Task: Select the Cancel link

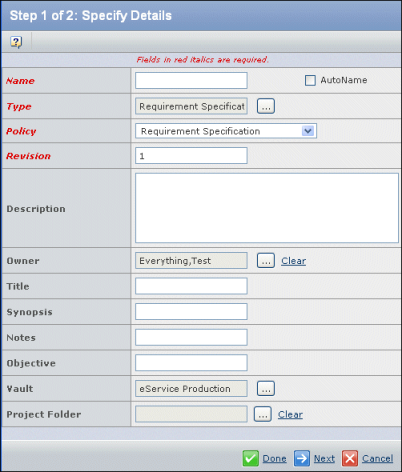Action: (377, 459)
